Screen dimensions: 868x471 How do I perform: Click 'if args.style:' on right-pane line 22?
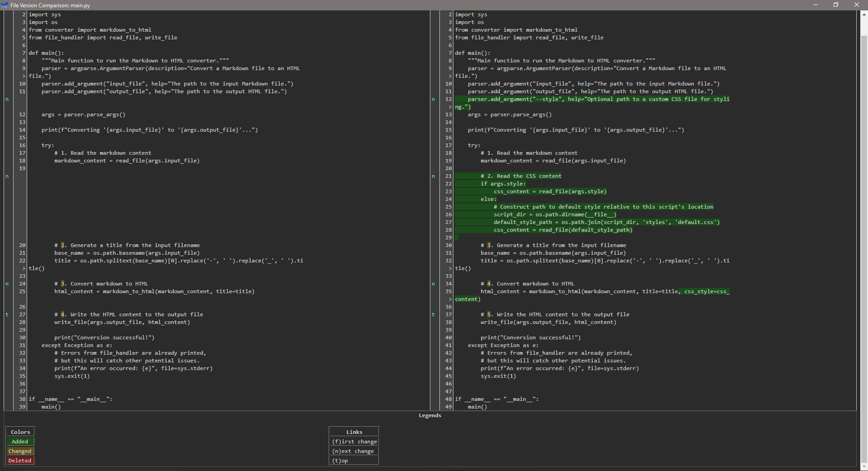pos(503,184)
